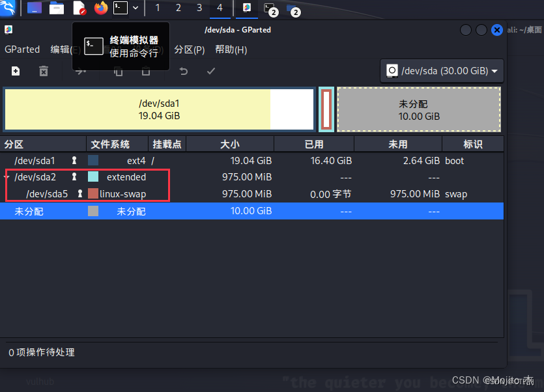This screenshot has height=392, width=544.
Task: Open the Kali application menu icon
Action: [8, 8]
